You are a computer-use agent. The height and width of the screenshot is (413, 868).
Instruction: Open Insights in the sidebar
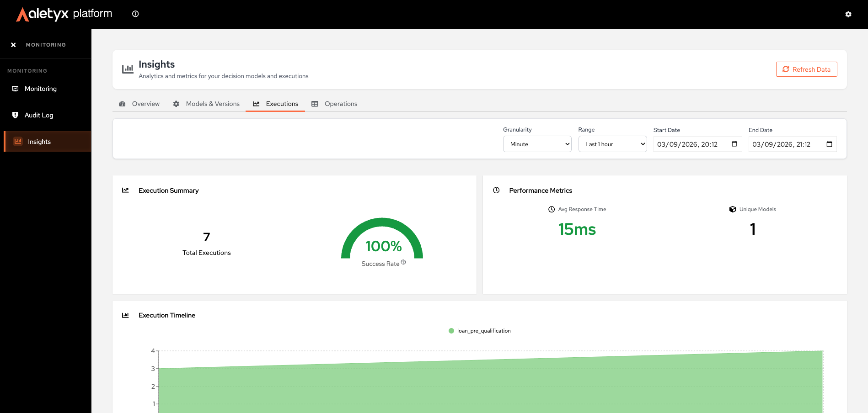coord(48,142)
